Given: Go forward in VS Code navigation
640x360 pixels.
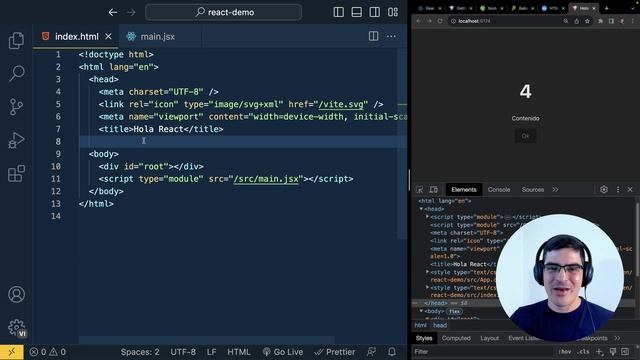Looking at the screenshot, I should tap(131, 12).
